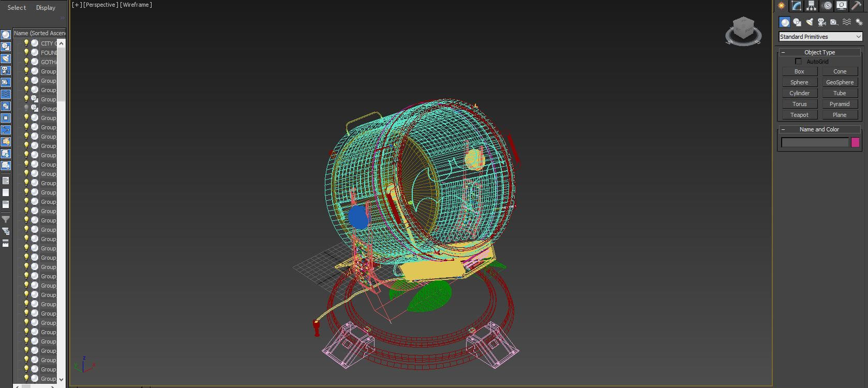Viewport: 868px width, 388px height.
Task: Select the Cameras category icon
Action: click(x=821, y=22)
